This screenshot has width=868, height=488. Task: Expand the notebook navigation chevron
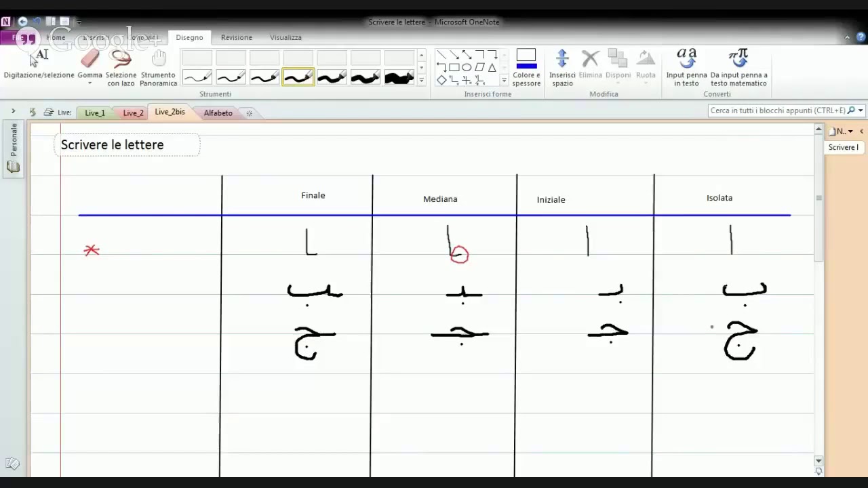[13, 111]
